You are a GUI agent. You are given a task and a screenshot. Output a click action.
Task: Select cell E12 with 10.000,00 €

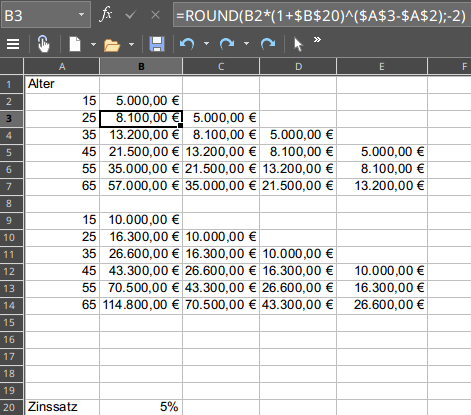(x=382, y=271)
